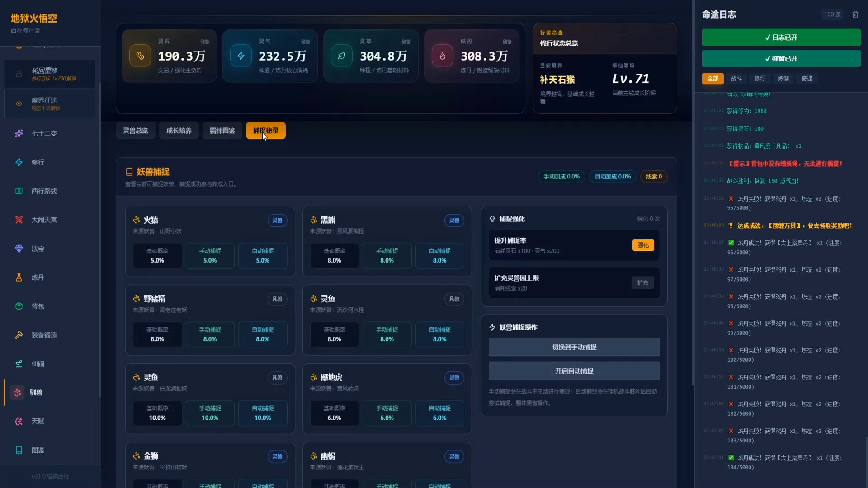
Task: Open 装备锻造 hammer icon
Action: (x=19, y=335)
